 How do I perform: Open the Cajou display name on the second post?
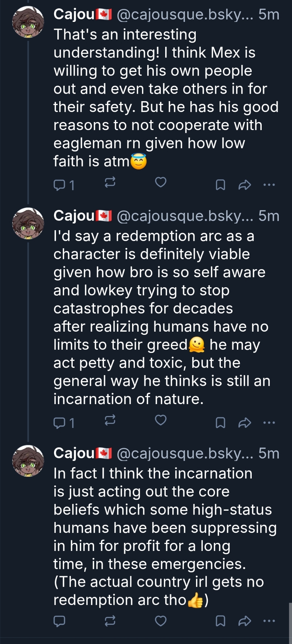74,216
